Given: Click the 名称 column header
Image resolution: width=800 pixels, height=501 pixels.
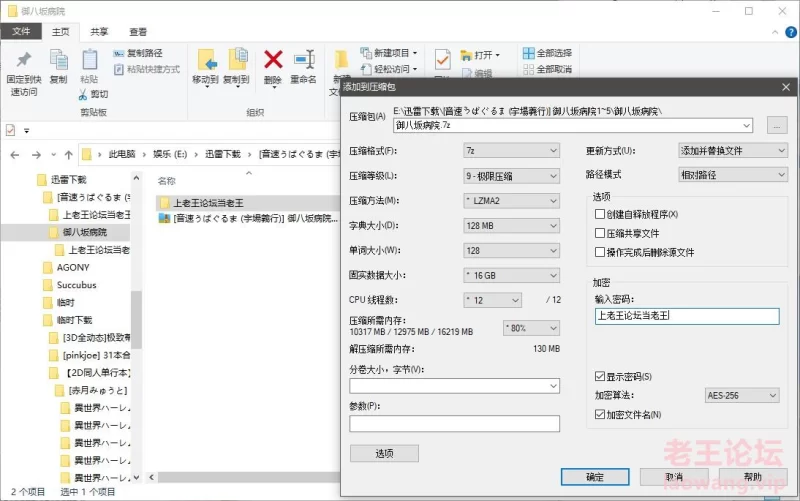Looking at the screenshot, I should pos(167,181).
